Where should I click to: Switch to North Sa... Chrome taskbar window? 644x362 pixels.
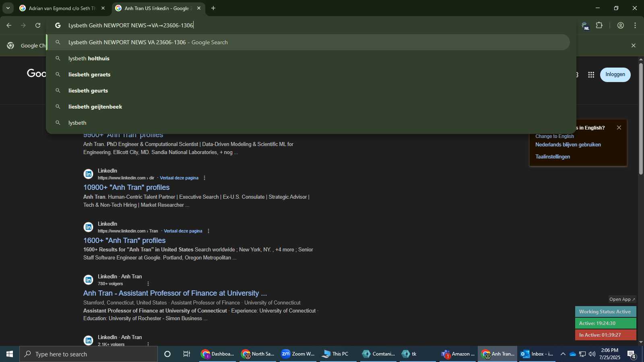point(258,354)
